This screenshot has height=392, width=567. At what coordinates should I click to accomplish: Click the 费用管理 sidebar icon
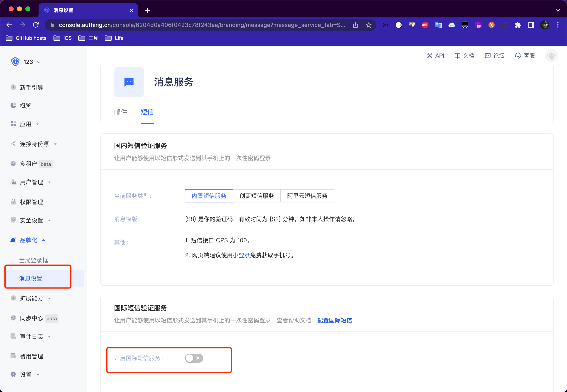pos(13,356)
